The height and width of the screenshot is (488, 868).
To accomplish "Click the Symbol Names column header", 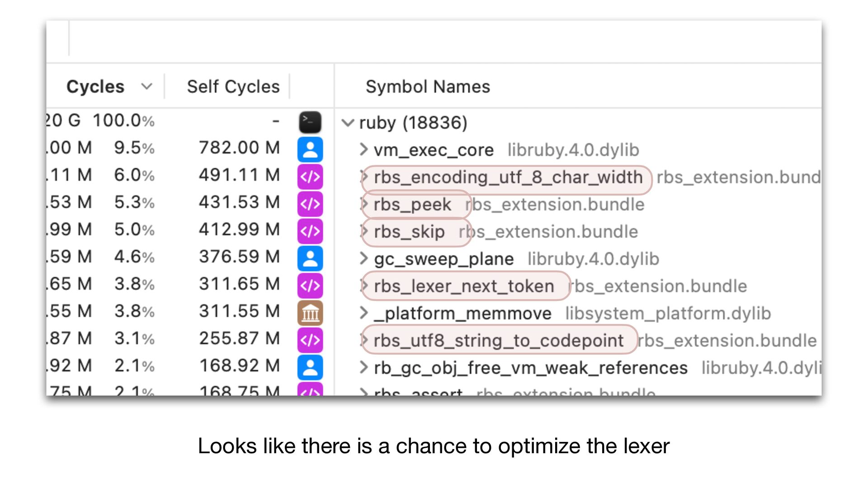I will point(427,86).
